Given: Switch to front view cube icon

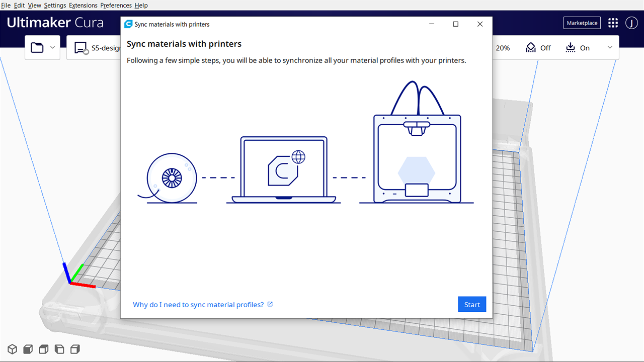Looking at the screenshot, I should pyautogui.click(x=28, y=349).
